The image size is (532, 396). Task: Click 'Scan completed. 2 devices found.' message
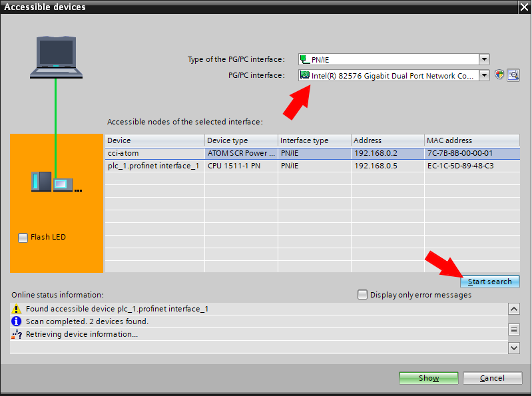coord(87,321)
